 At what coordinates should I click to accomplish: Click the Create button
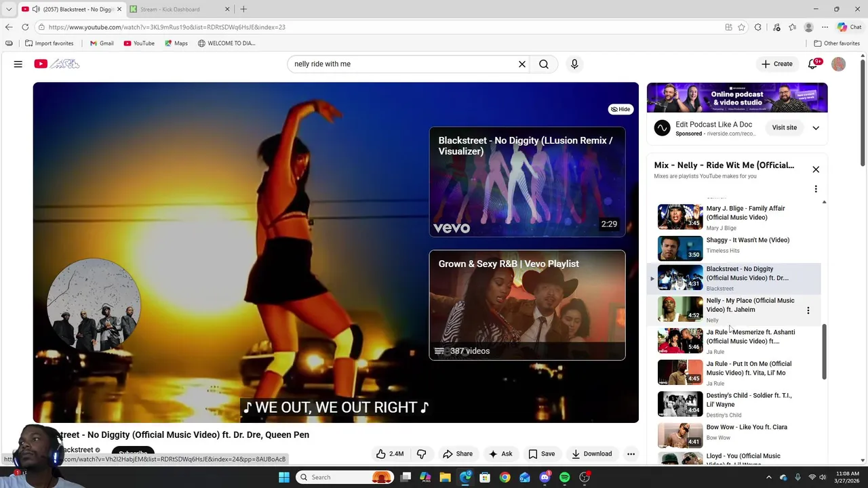(776, 64)
